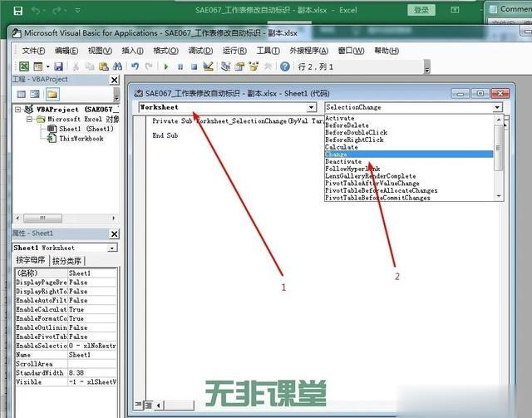Open the 格式(O) menu
Screen dimensions: 532x418
click(x=166, y=51)
